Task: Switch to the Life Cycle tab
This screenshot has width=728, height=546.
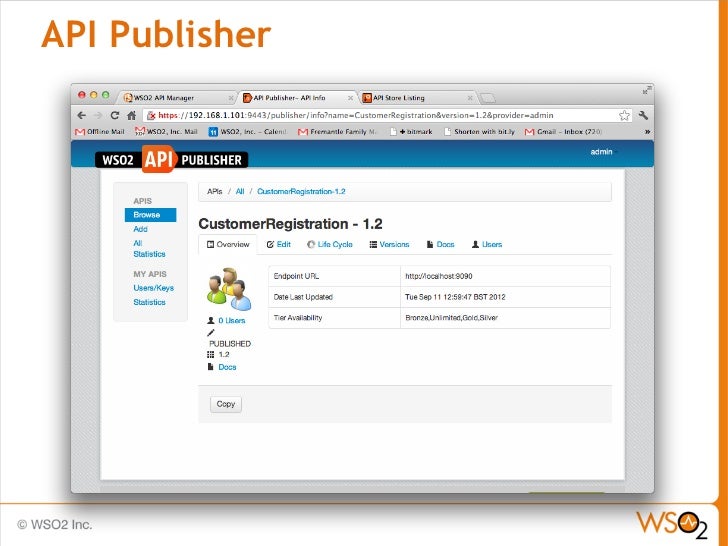Action: tap(330, 244)
